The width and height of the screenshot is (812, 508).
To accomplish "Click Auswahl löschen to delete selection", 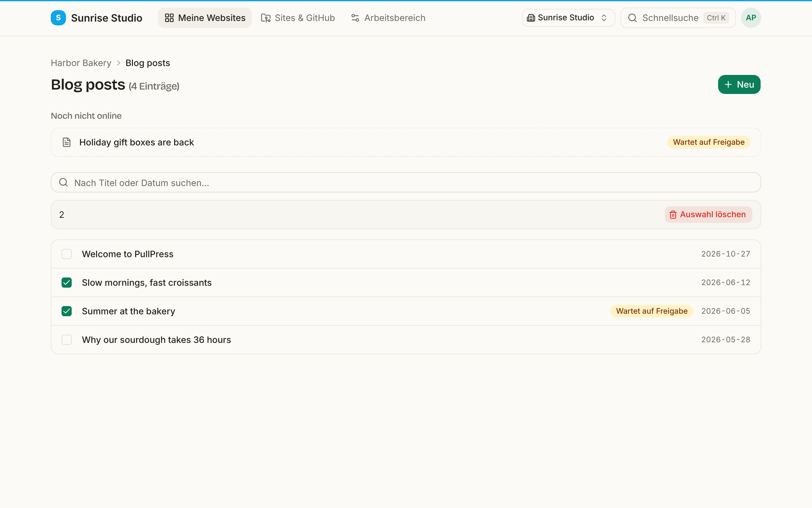I will (708, 214).
